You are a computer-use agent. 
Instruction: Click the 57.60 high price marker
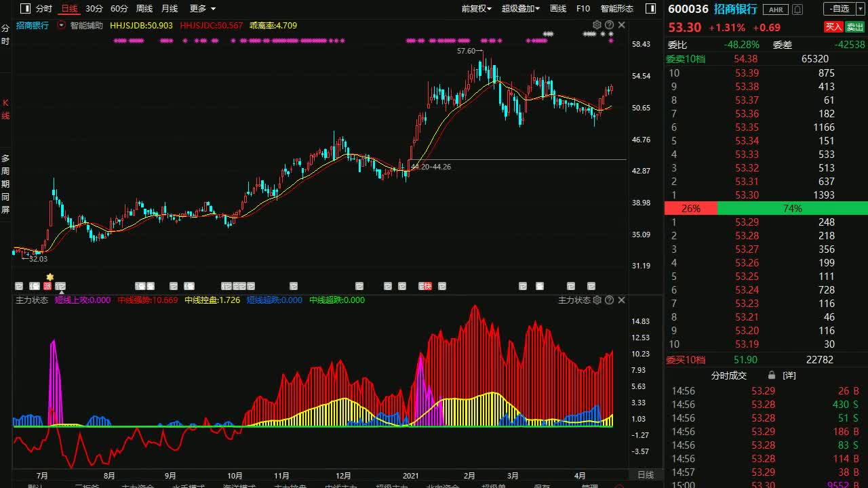468,51
